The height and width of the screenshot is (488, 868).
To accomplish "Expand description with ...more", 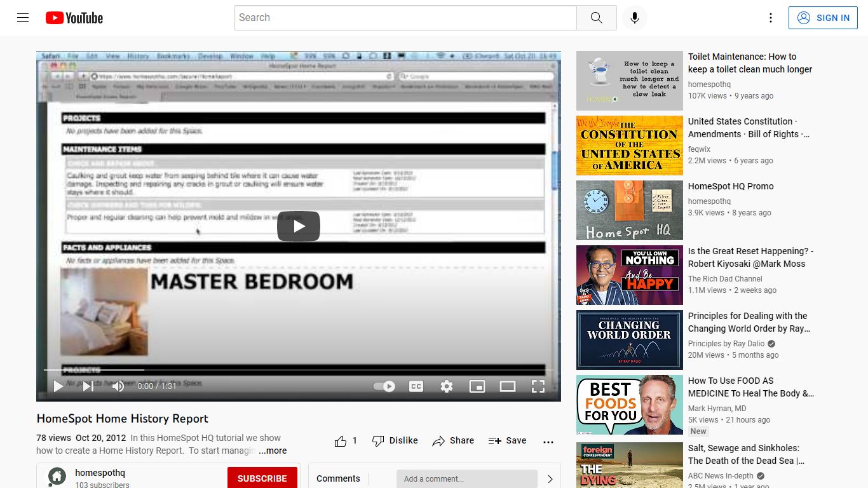I will [273, 451].
